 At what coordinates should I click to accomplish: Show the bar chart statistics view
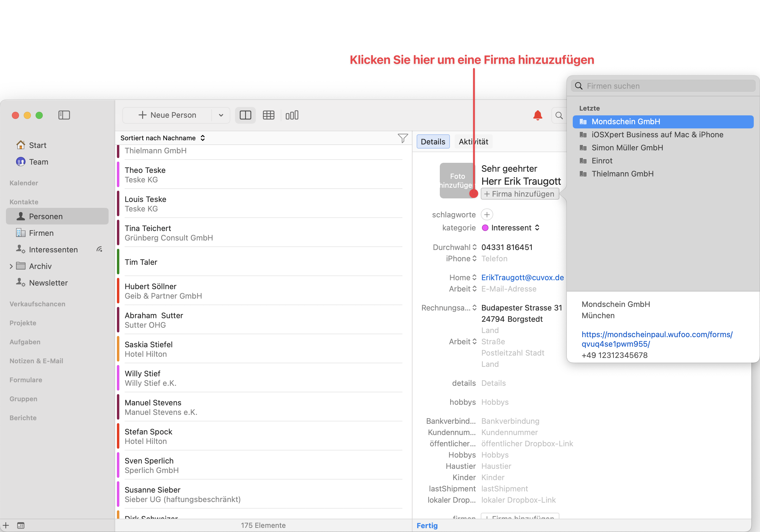(x=292, y=115)
